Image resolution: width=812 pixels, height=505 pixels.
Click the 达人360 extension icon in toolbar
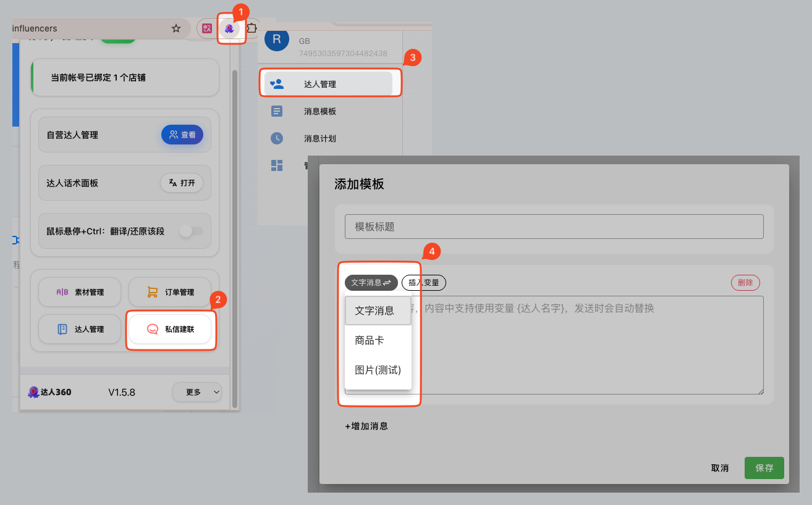(230, 28)
